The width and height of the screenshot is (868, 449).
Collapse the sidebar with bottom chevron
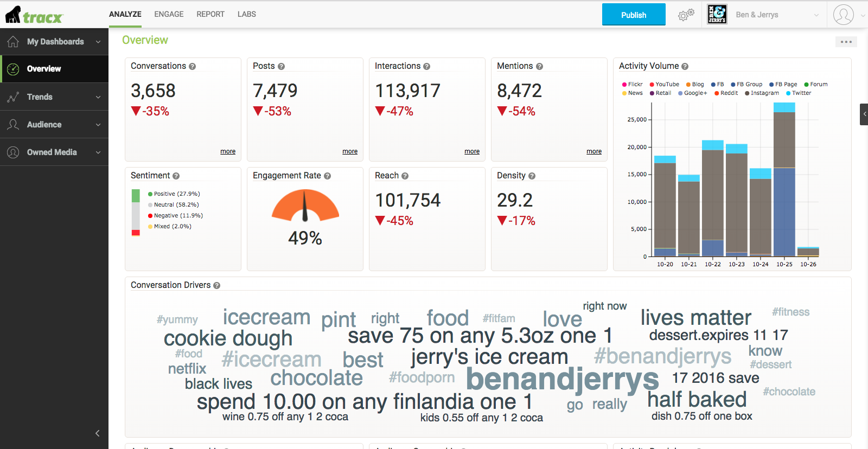coord(98,433)
